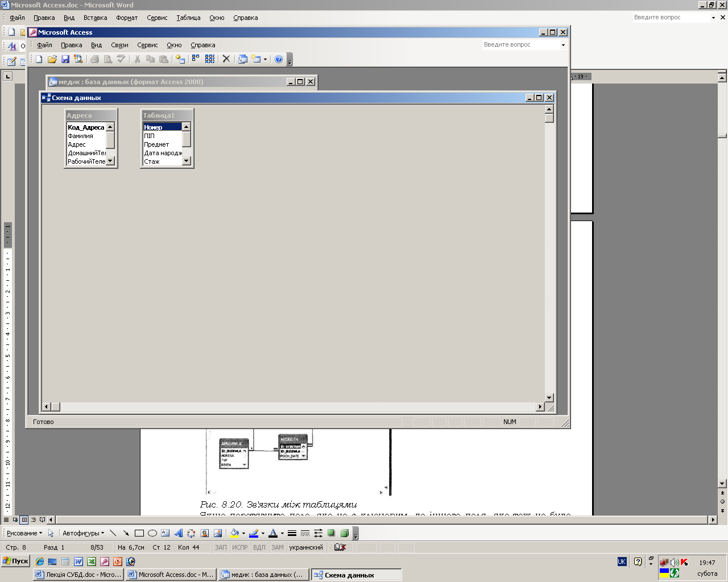This screenshot has width=728, height=582.
Task: Open the Вставка menu in Word
Action: [x=95, y=18]
